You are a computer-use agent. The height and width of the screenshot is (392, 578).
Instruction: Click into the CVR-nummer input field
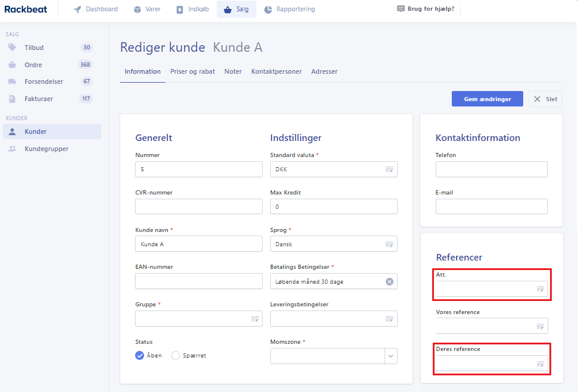click(199, 206)
